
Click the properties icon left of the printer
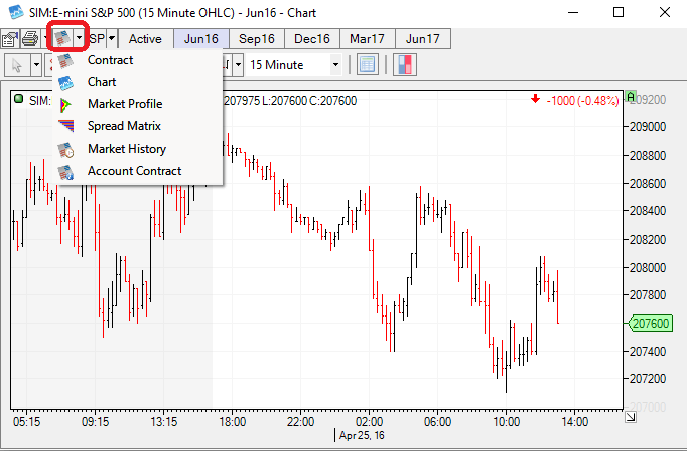click(x=11, y=39)
